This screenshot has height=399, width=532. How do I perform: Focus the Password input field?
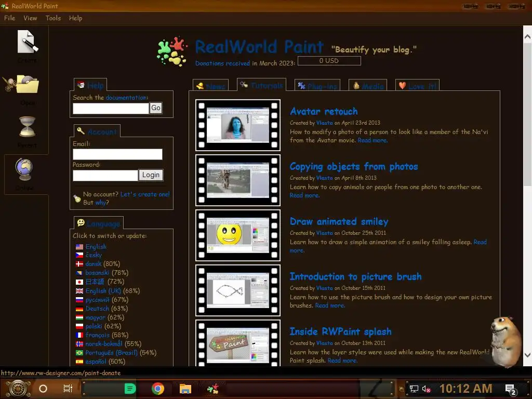pos(105,176)
